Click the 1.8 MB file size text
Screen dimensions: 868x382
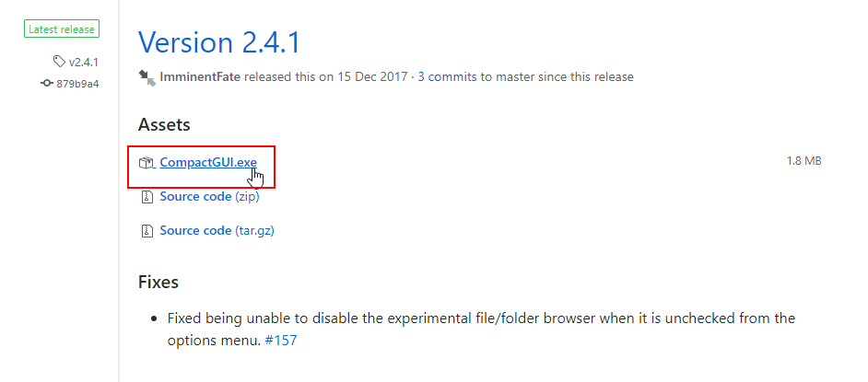(x=803, y=161)
